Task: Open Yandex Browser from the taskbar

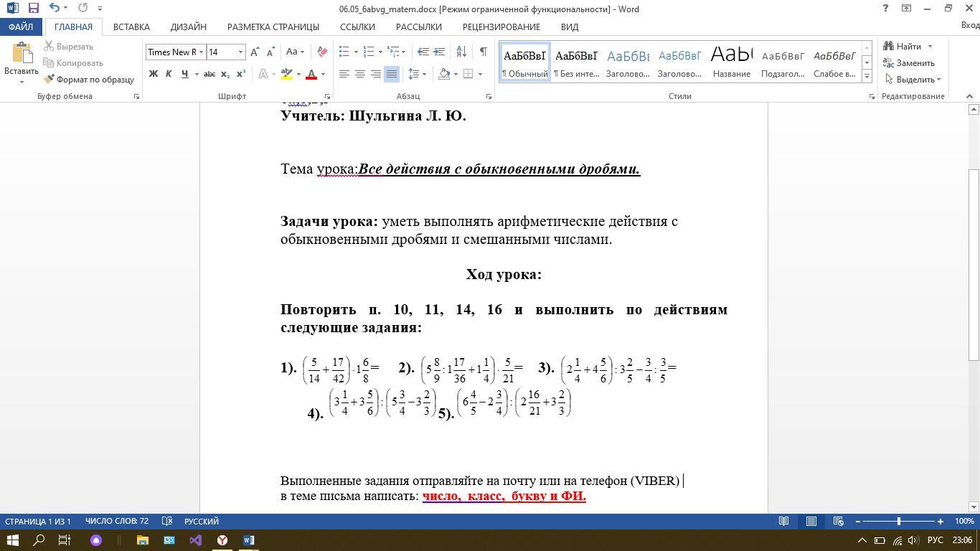Action: pyautogui.click(x=222, y=540)
